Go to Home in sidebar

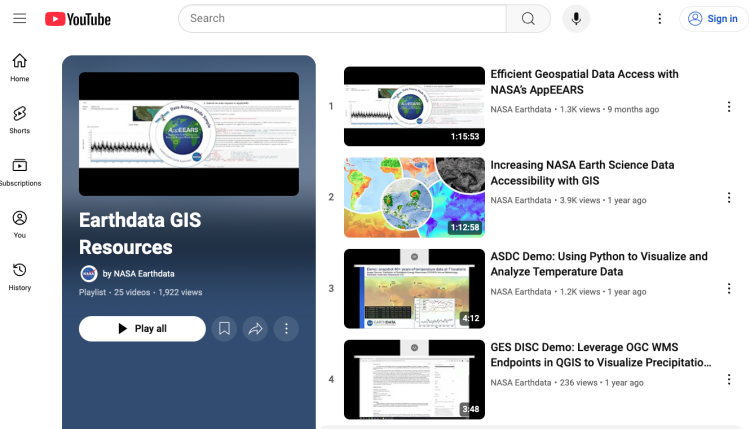coord(20,67)
